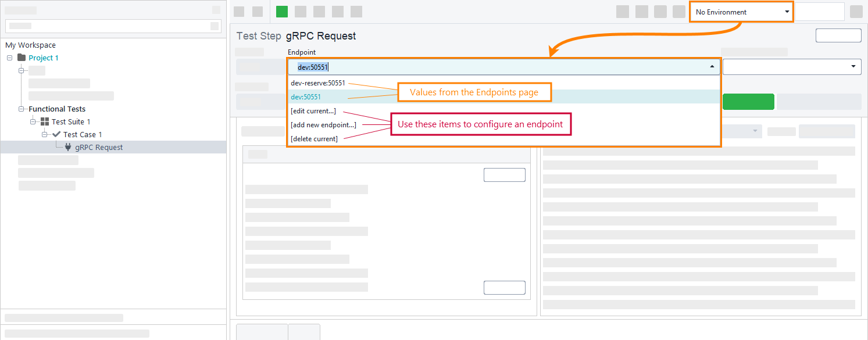Image resolution: width=868 pixels, height=340 pixels.
Task: Click the Project 1 project icon in tree
Action: point(20,57)
